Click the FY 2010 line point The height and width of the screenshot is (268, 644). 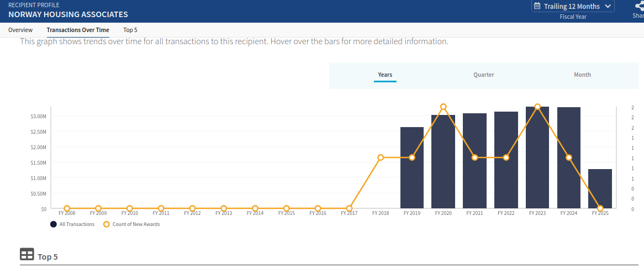pos(130,208)
